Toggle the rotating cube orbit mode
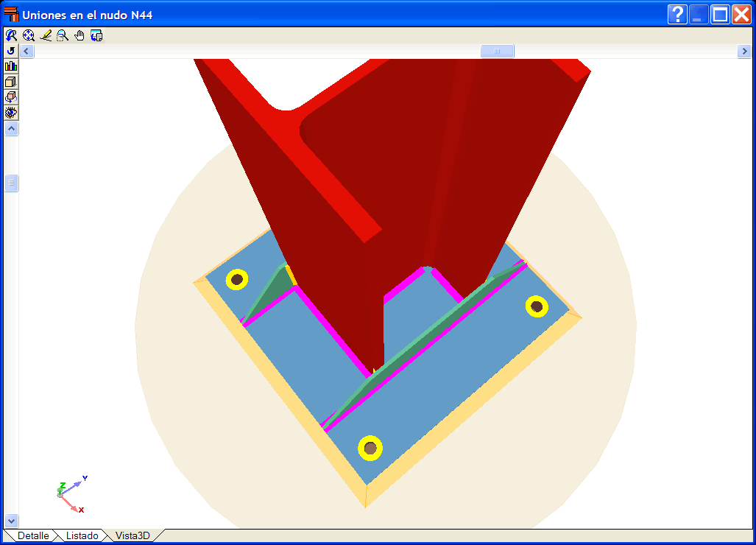 click(x=11, y=97)
